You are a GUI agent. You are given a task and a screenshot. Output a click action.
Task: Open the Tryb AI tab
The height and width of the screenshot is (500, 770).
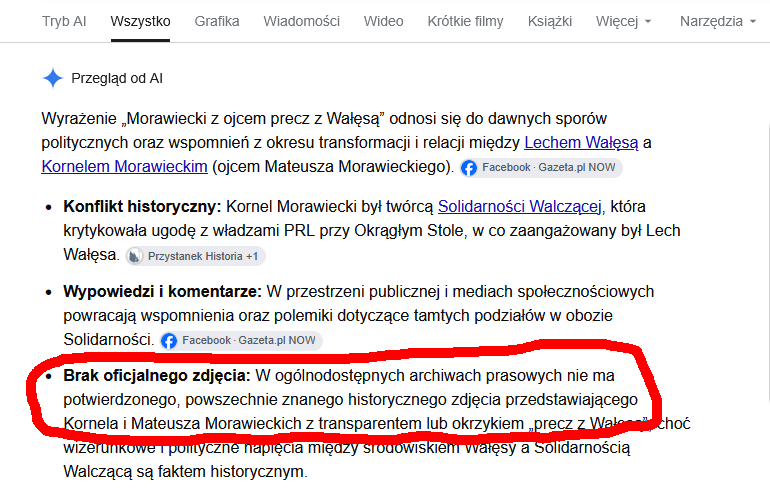tap(64, 21)
